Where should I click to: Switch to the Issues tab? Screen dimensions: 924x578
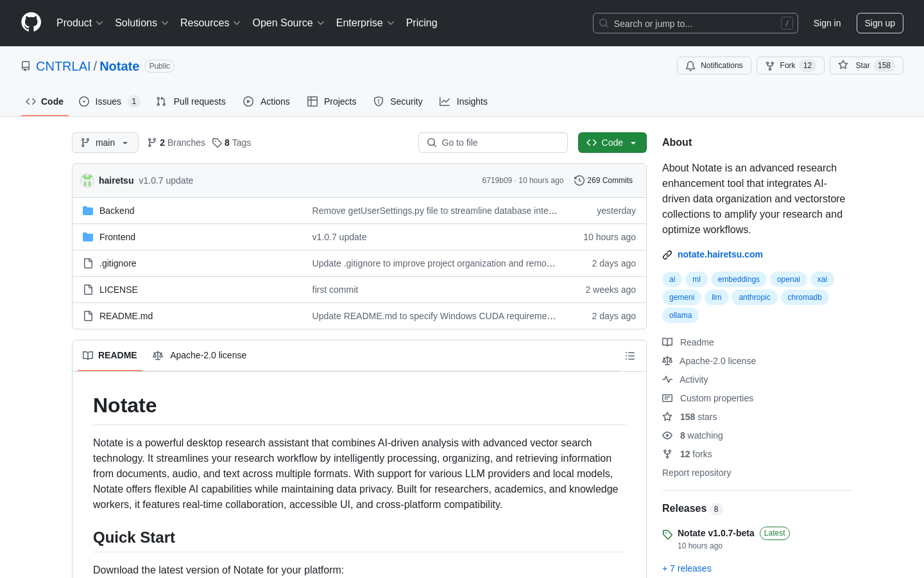[x=109, y=101]
